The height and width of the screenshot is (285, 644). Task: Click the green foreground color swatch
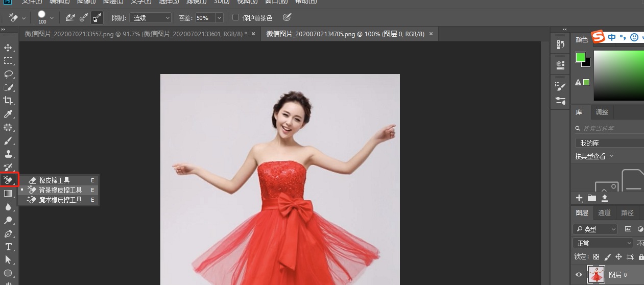pos(580,57)
